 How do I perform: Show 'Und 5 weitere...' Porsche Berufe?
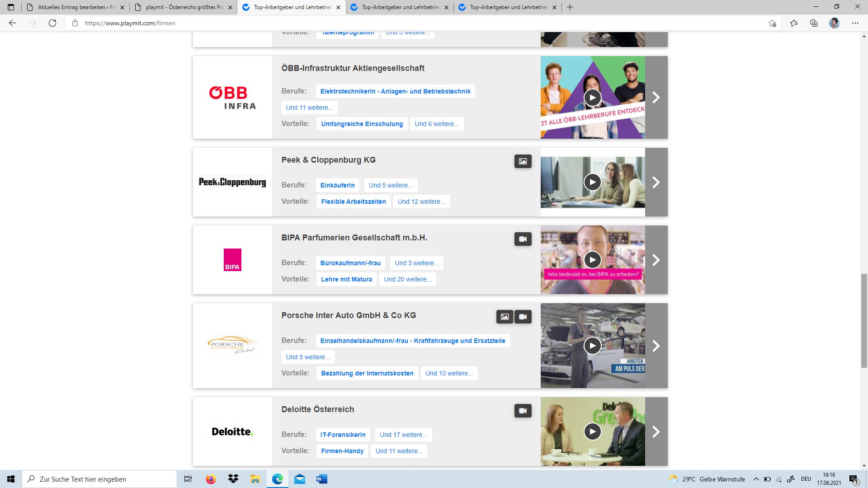point(308,357)
